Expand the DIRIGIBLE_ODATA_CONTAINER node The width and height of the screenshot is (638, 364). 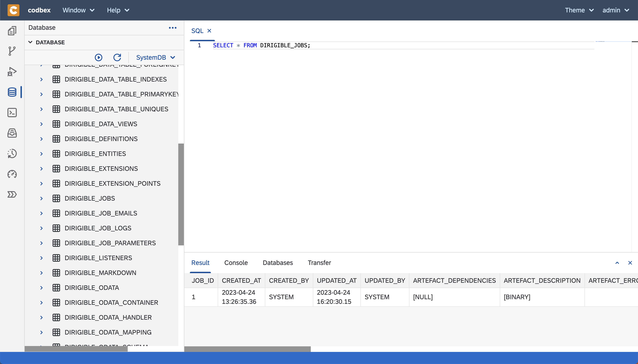click(42, 303)
